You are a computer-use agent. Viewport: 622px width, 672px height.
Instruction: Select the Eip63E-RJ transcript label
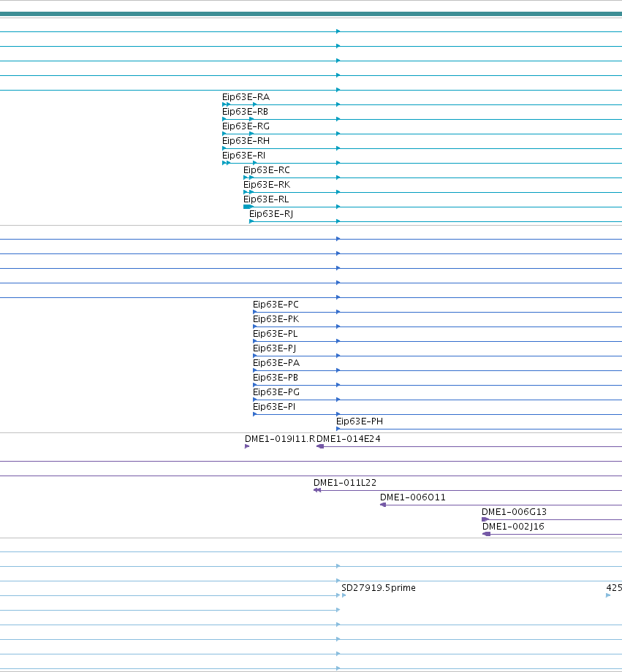(x=271, y=214)
